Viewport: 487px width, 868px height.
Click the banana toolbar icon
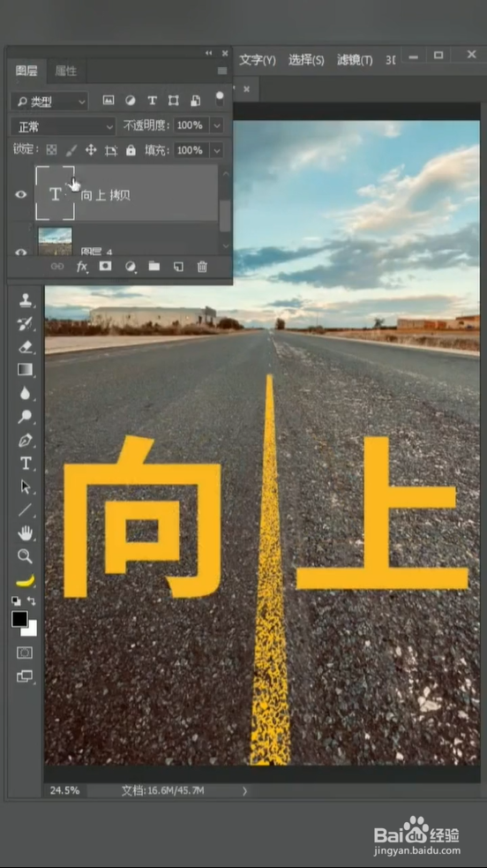(x=26, y=580)
